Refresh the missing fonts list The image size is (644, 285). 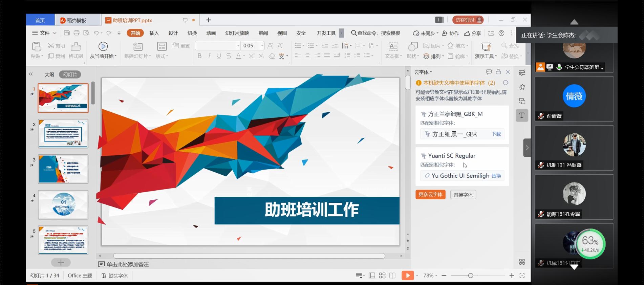(x=506, y=83)
